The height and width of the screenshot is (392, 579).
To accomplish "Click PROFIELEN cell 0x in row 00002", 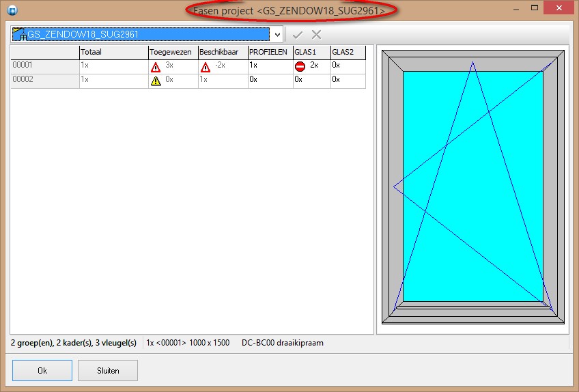I will point(270,81).
